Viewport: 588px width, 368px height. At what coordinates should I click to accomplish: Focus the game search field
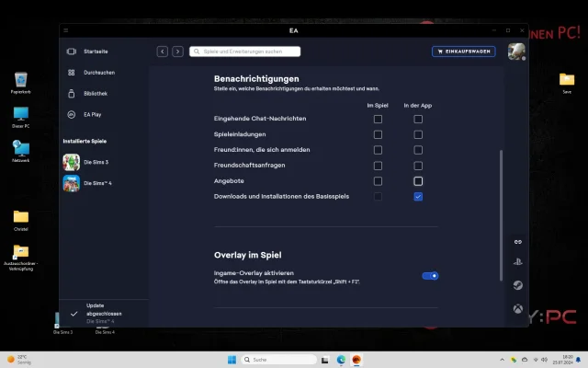pos(245,52)
